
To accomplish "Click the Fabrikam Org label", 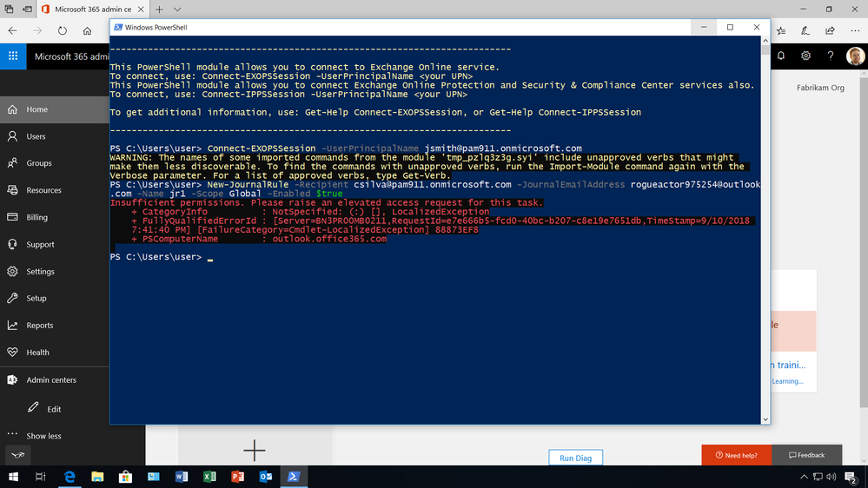I will 820,88.
